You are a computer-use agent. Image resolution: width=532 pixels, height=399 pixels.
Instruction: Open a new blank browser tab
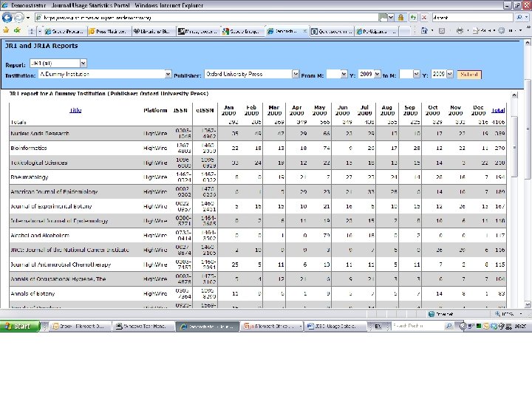tap(405, 31)
